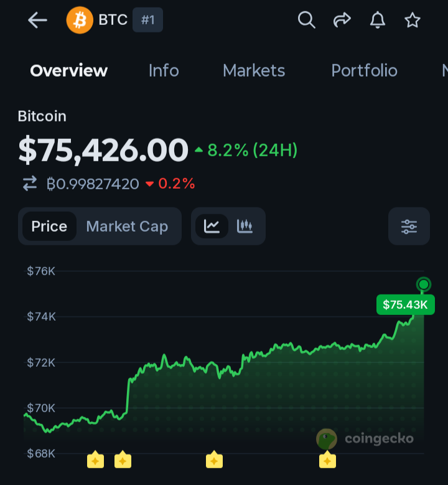Screen dimensions: 448x485
Task: Share Bitcoin page via share arrow
Action: (x=342, y=20)
